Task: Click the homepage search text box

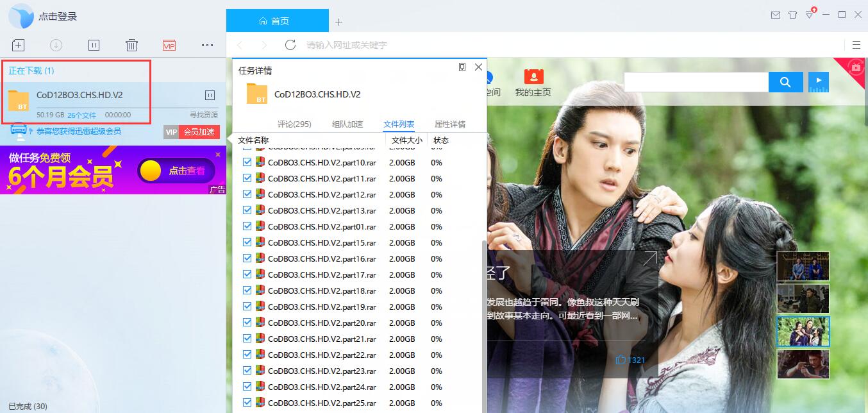Action: point(696,82)
